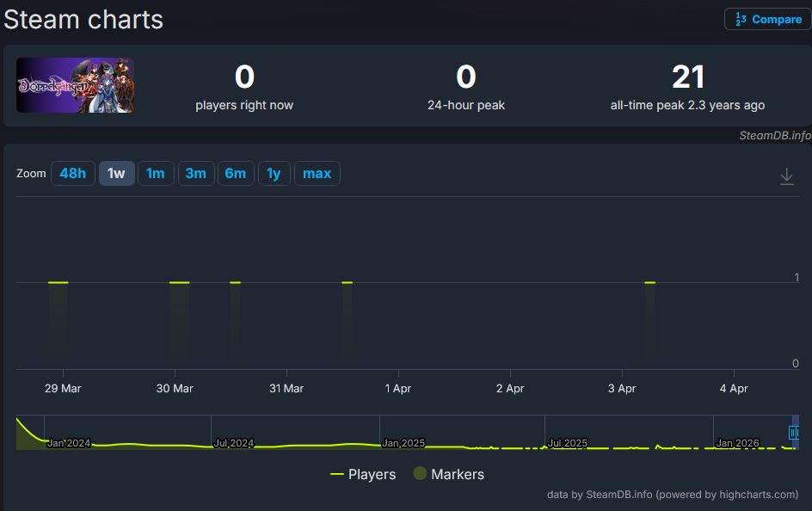The width and height of the screenshot is (812, 511).
Task: Click navigator timeline at Jan 2025
Action: coord(403,443)
